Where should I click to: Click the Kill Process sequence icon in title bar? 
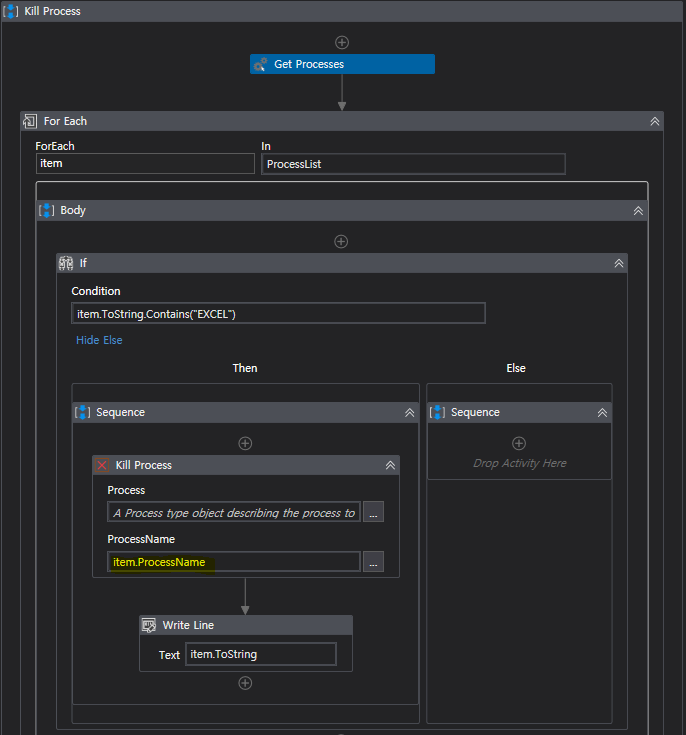(11, 11)
